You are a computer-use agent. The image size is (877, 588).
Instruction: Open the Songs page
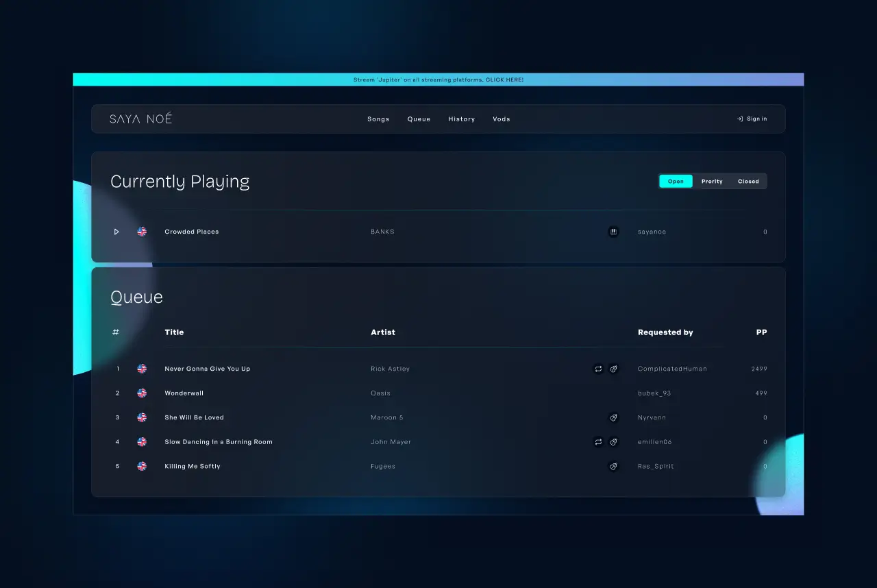[378, 119]
